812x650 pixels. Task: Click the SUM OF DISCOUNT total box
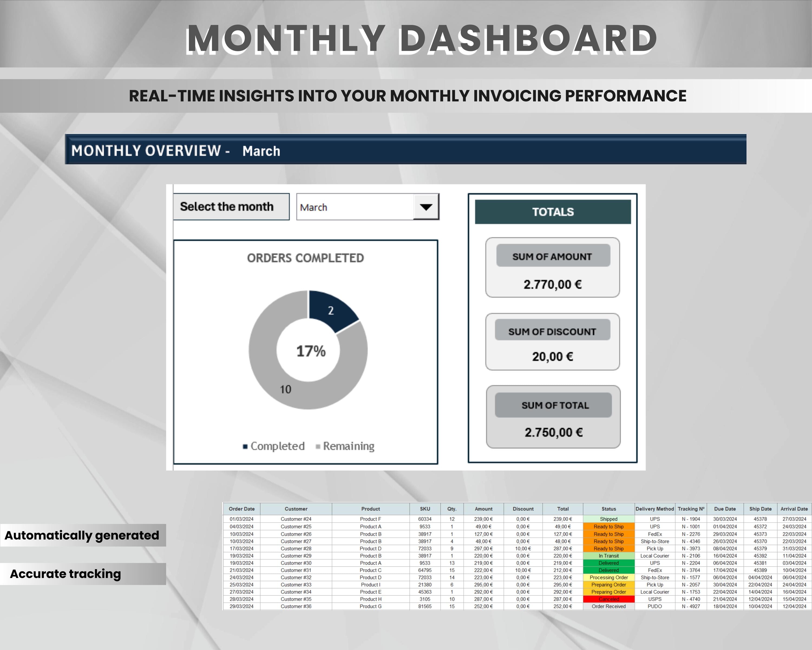553,341
